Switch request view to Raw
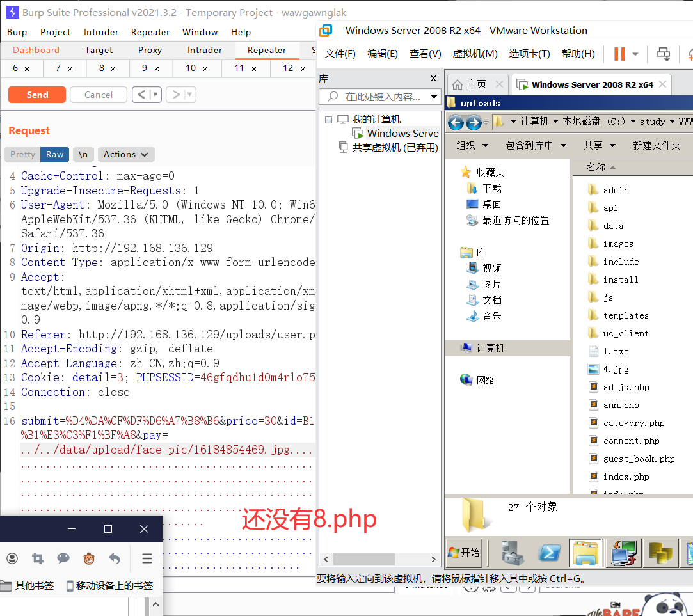 pyautogui.click(x=55, y=154)
